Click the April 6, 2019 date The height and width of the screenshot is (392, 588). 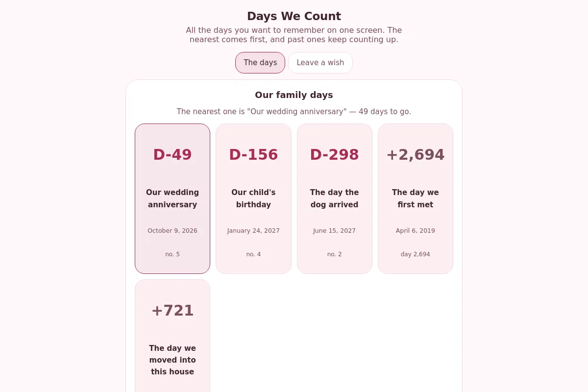[416, 231]
